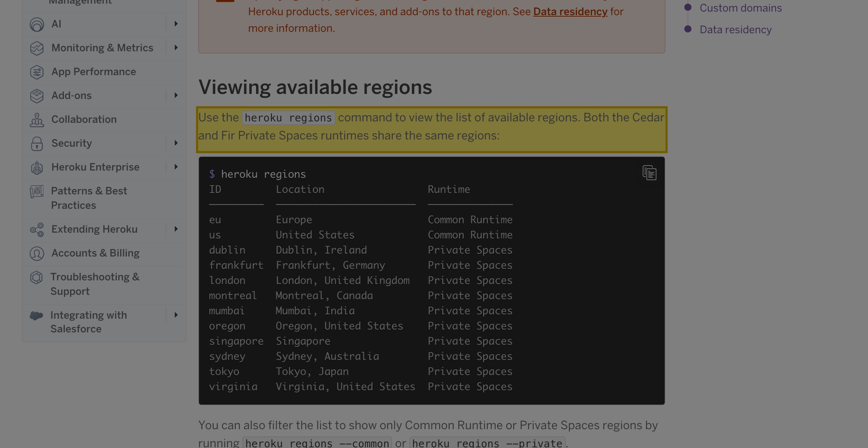Expand the AI submenu arrow
This screenshot has height=448, width=868.
coord(176,24)
